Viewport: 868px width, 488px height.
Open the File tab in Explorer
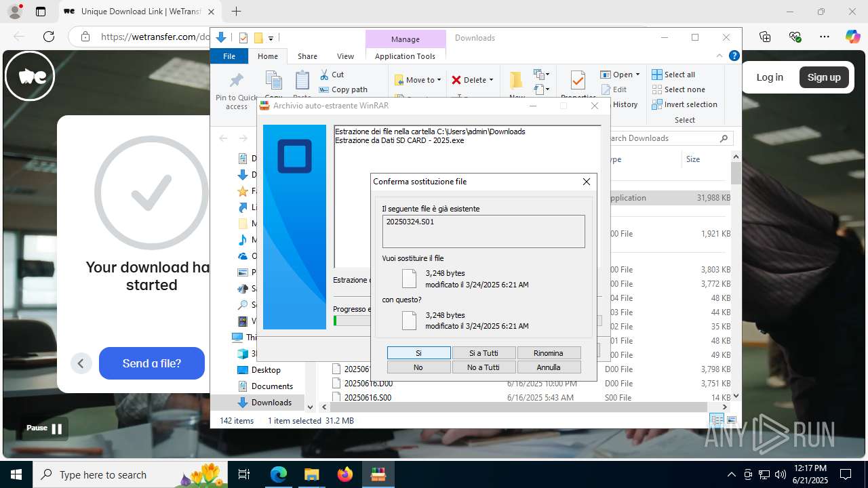point(229,56)
